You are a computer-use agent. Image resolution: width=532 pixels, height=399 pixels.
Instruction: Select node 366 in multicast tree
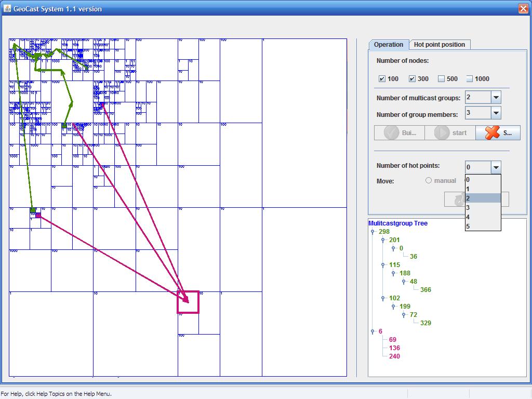click(425, 290)
